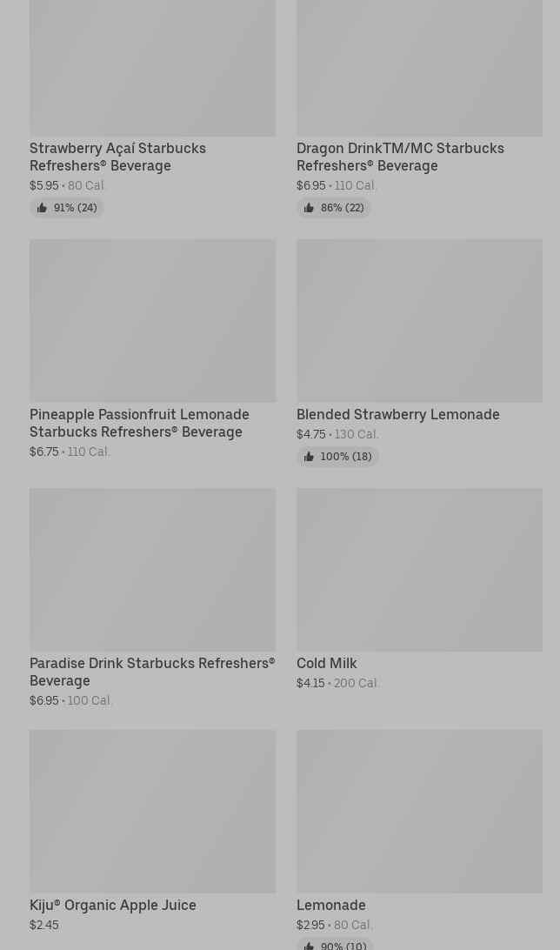Open the Cold Milk item title

tap(326, 663)
